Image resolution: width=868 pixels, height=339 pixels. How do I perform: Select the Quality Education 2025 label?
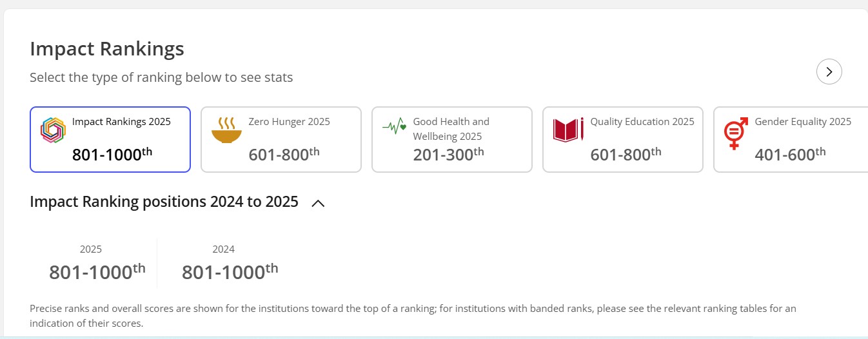point(642,122)
